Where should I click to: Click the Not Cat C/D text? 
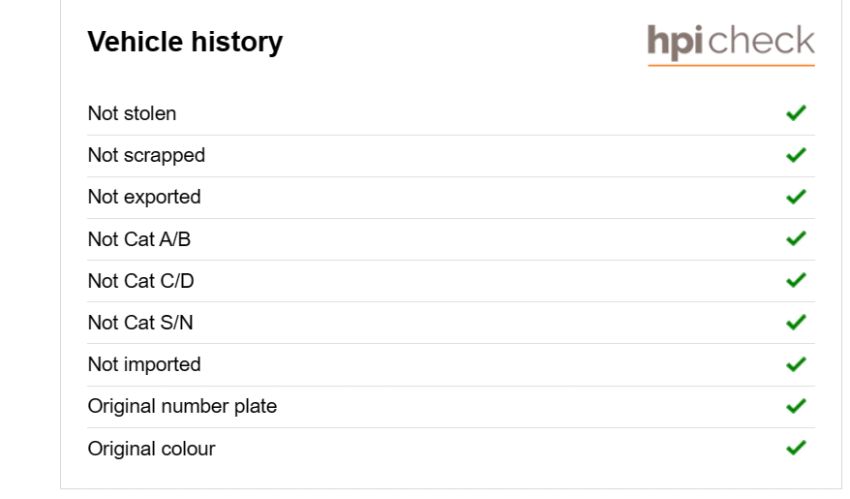(x=141, y=281)
